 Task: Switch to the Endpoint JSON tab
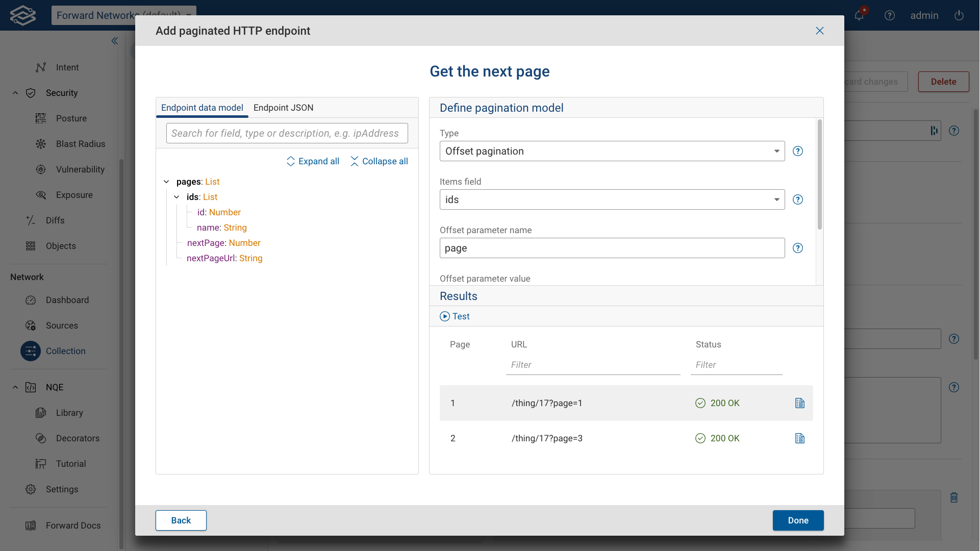[x=284, y=108]
